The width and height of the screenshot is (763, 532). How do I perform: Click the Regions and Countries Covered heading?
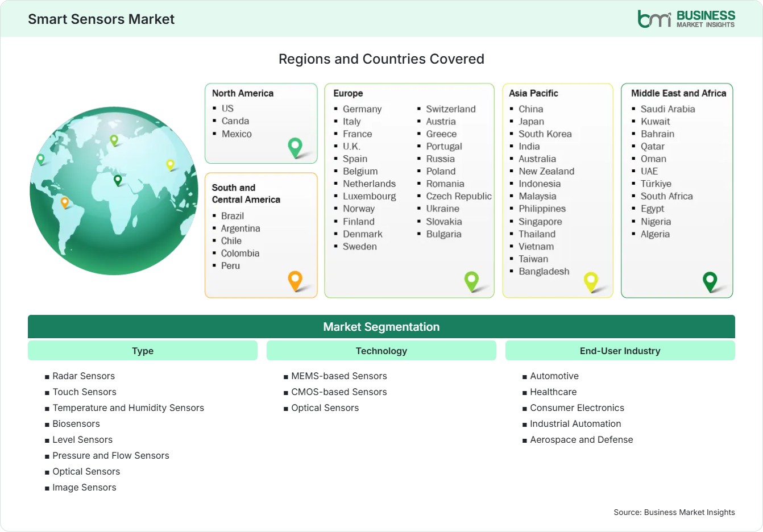tap(381, 59)
